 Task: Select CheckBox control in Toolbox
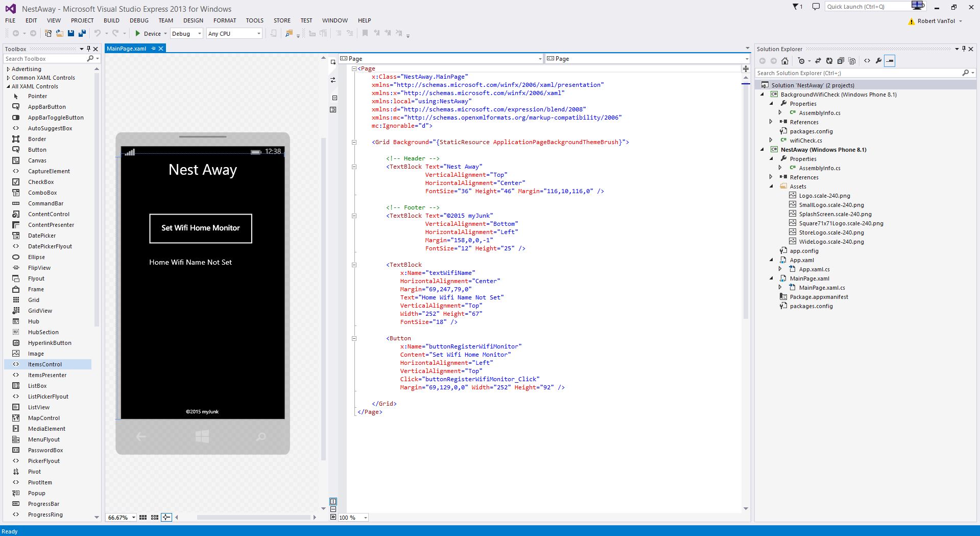click(41, 182)
